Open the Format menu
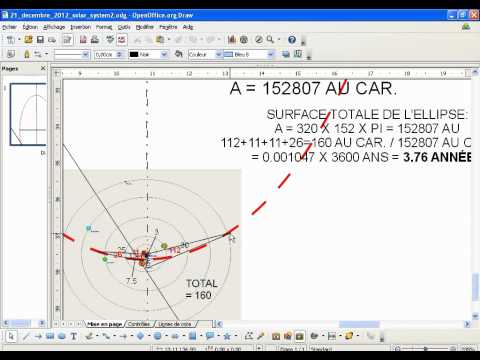The height and width of the screenshot is (360, 480). (104, 27)
